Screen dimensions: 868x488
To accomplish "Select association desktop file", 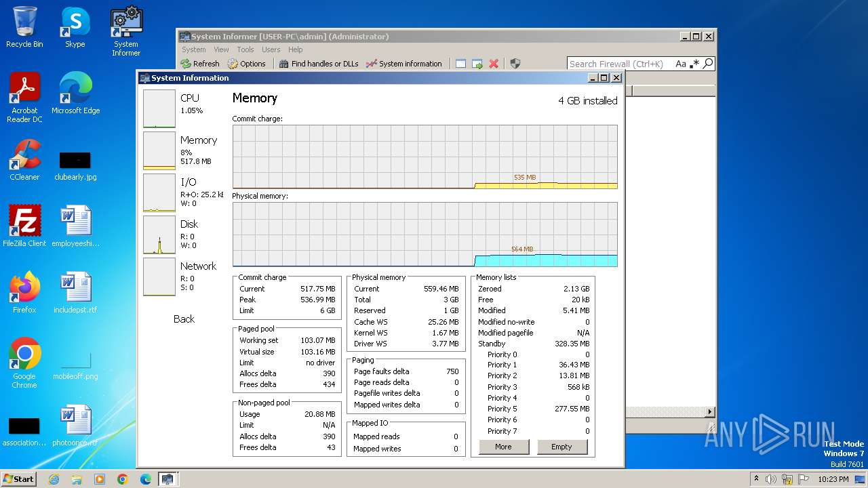I will pyautogui.click(x=24, y=431).
